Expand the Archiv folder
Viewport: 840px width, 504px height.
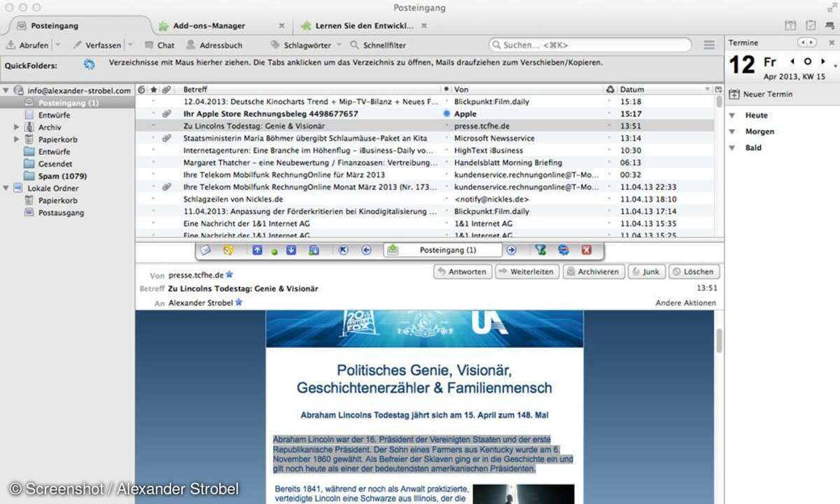click(x=17, y=127)
